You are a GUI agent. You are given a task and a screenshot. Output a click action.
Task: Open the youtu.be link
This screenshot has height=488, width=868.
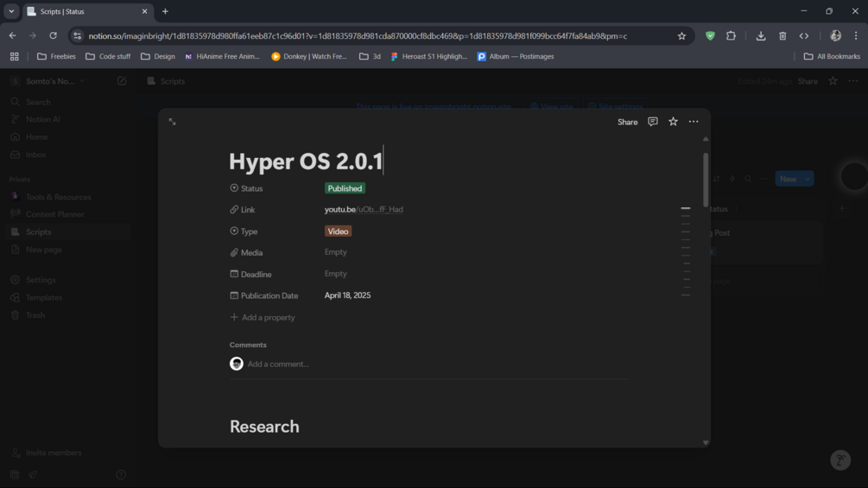[364, 209]
